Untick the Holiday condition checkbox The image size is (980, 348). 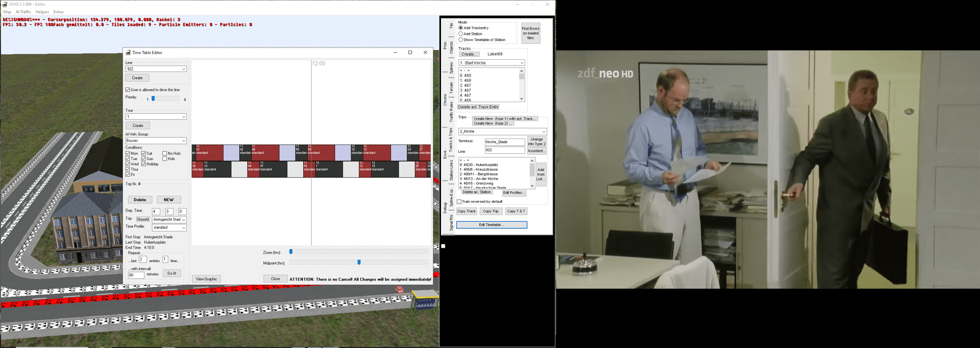coord(144,164)
